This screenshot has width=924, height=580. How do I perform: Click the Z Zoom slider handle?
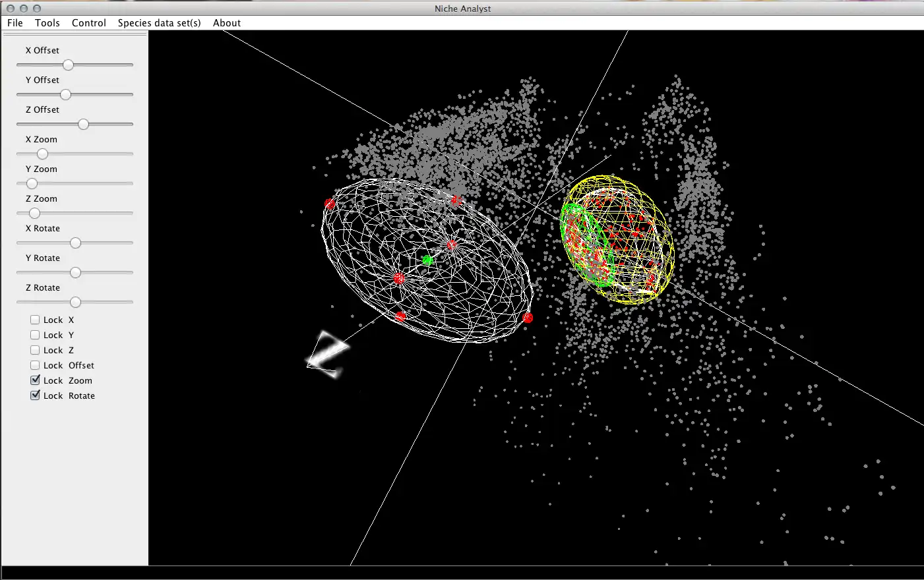pyautogui.click(x=34, y=213)
